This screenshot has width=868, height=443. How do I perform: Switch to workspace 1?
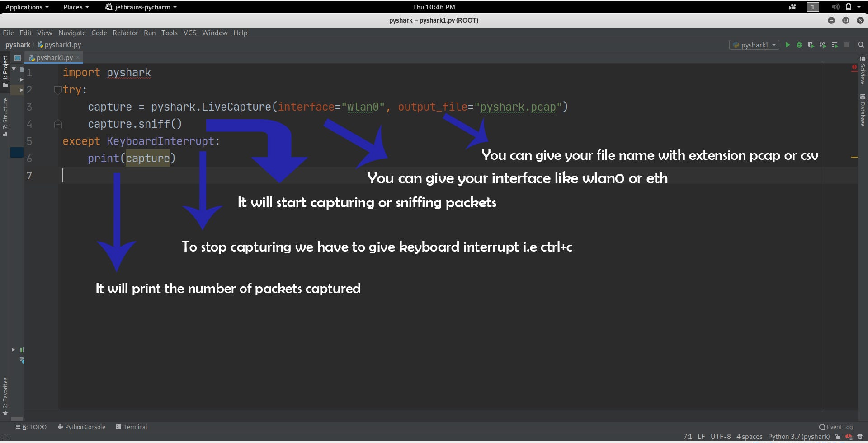click(813, 7)
